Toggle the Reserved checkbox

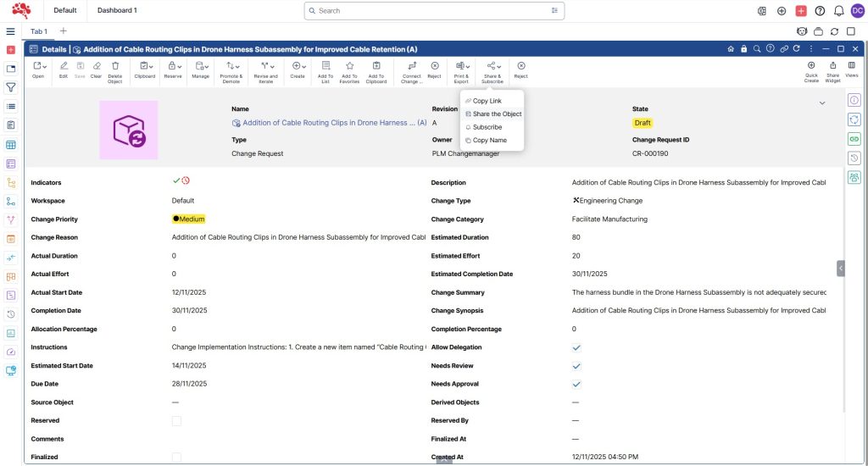(176, 421)
